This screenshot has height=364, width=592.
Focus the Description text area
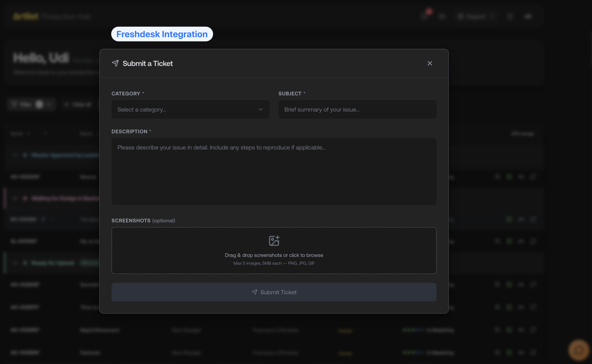tap(274, 171)
